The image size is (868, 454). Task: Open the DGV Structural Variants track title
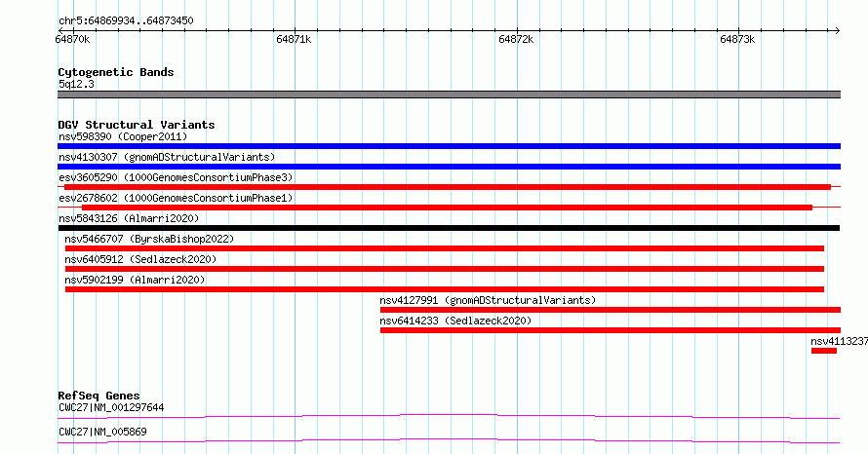(137, 125)
